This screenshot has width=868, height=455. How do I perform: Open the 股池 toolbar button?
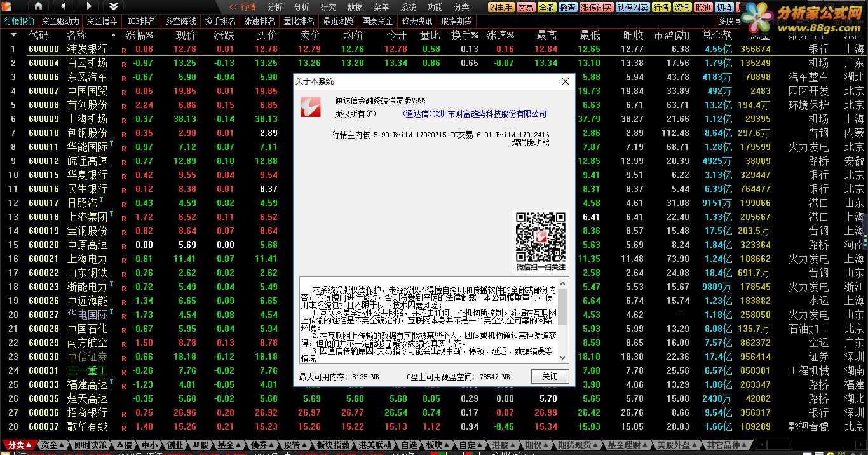click(x=703, y=8)
